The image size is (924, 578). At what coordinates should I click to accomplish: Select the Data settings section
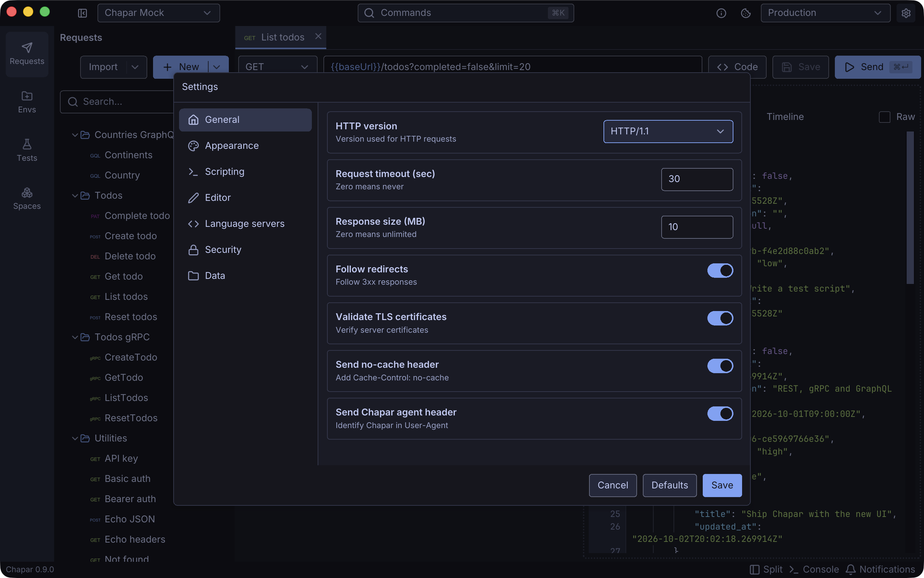pos(245,276)
